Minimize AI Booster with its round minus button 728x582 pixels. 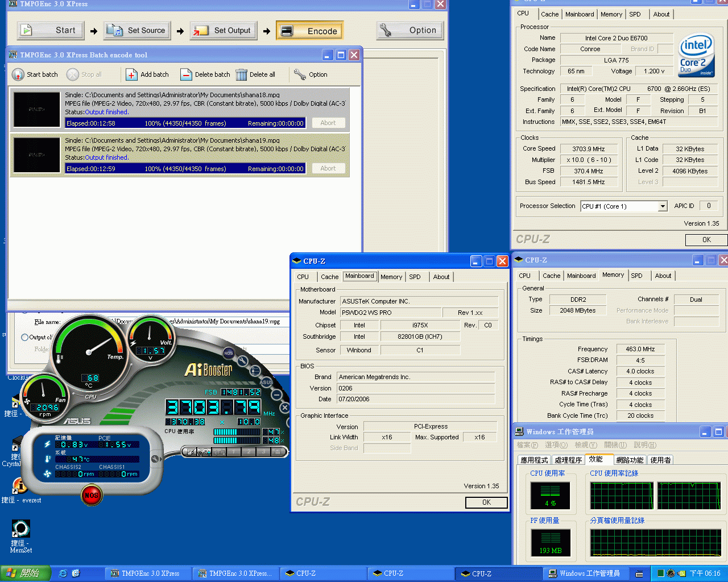(x=277, y=394)
